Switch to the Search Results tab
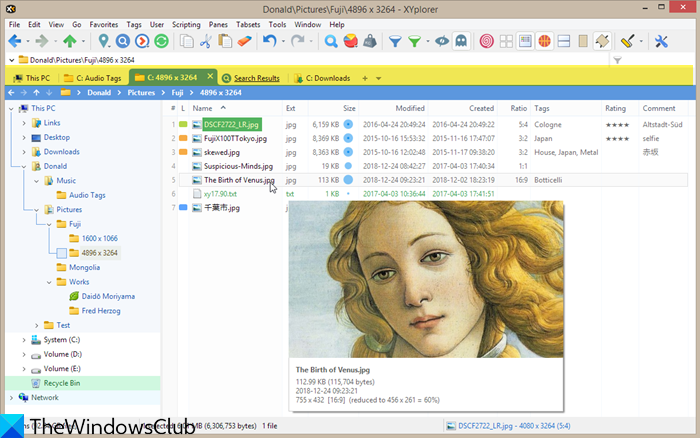700x438 pixels. pos(256,78)
